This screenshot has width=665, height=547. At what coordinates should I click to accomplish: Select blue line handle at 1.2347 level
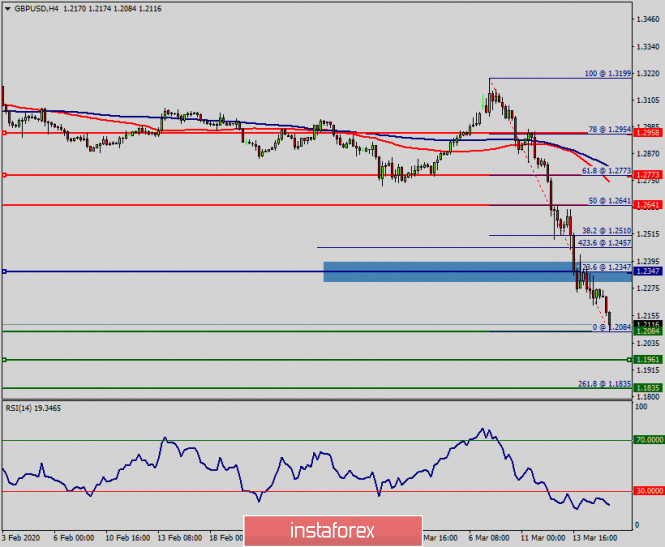4,271
